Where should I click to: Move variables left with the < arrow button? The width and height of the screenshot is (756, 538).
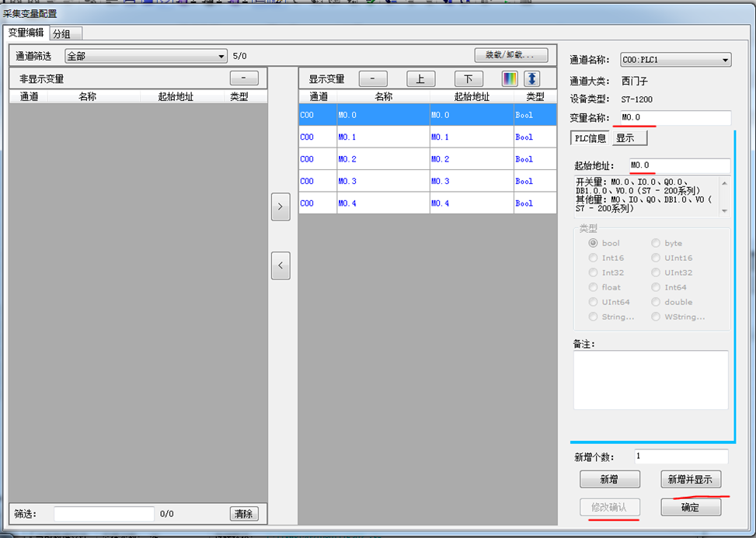click(280, 266)
